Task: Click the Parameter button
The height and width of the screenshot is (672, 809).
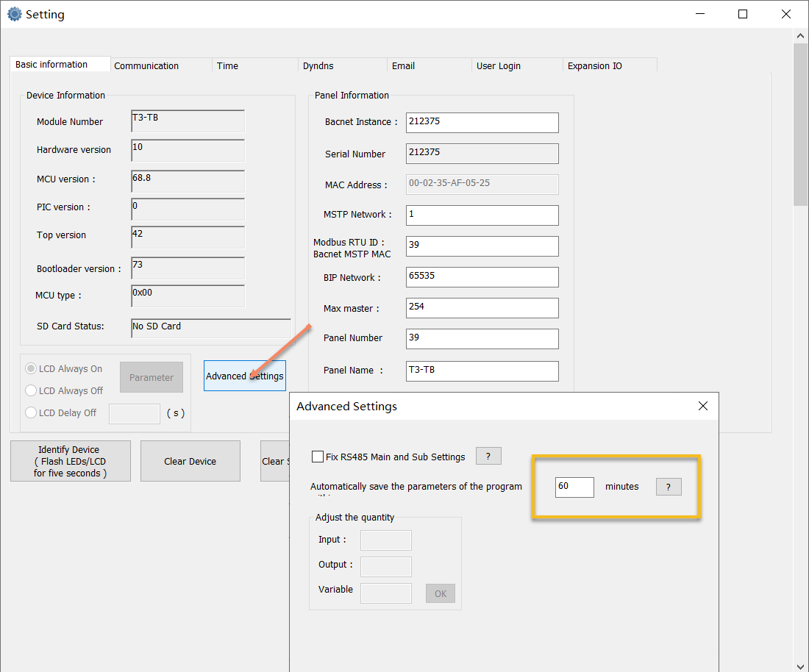Action: click(152, 377)
